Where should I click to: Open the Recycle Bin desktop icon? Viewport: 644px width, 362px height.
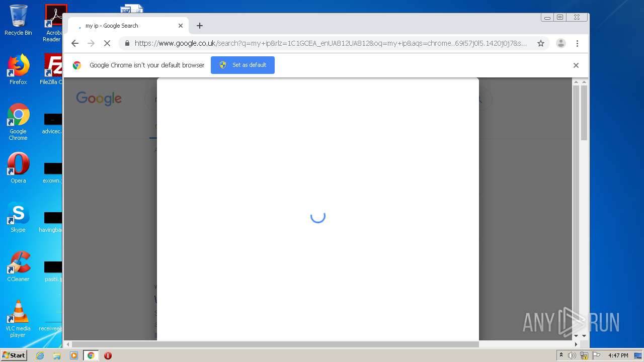18,20
